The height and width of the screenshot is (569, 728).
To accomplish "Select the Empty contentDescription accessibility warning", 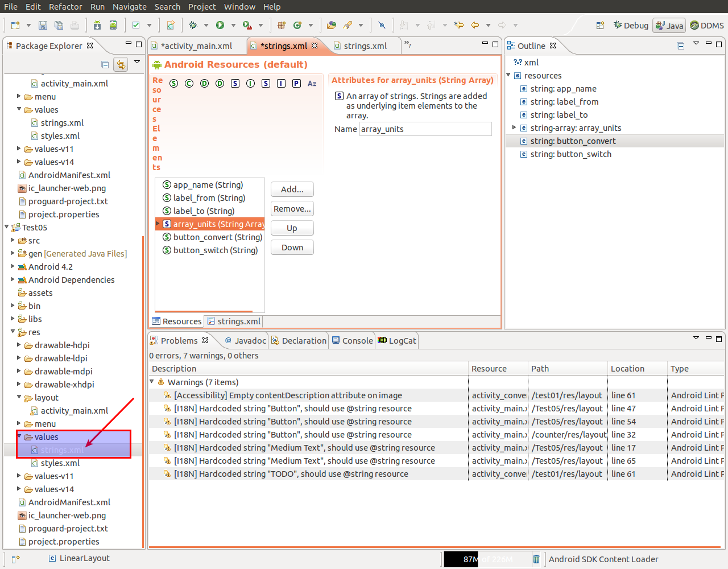I will point(436,395).
